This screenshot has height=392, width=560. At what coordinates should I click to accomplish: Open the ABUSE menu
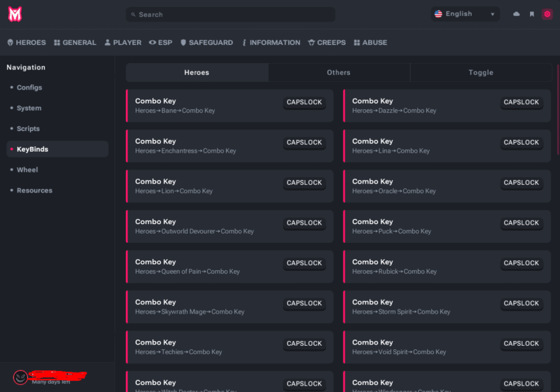370,43
